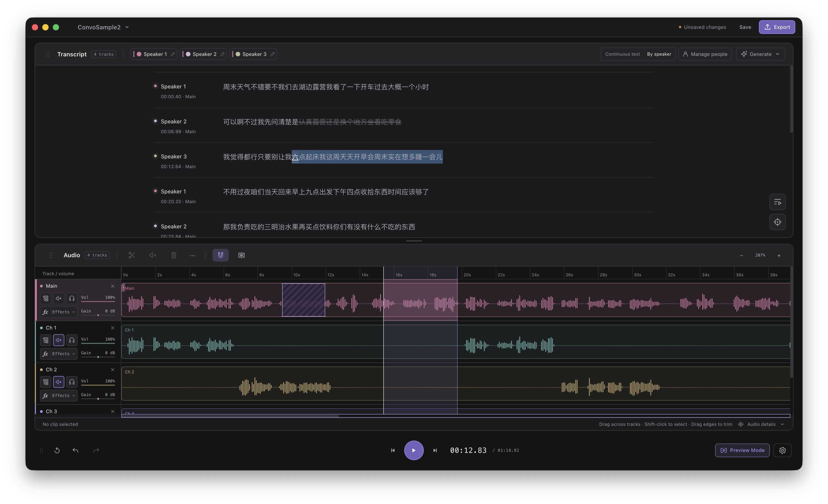Screen dimensions: 828x504
Task: Skip to next with playback forward button
Action: tap(435, 450)
